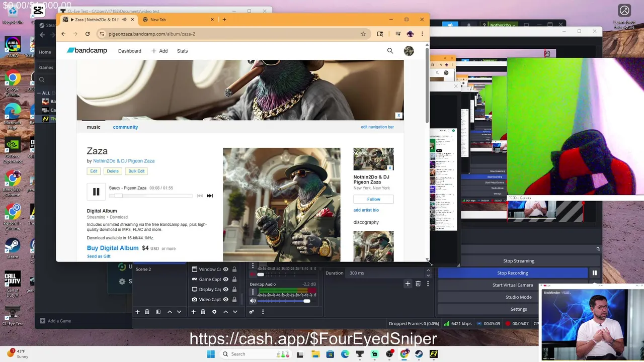This screenshot has width=644, height=362.
Task: Seek in Bandcamp track progress bar
Action: pos(151,196)
